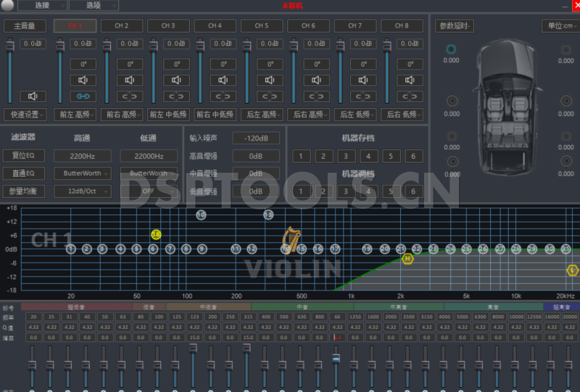
Task: Click the CH 5 speaker mute icon
Action: [270, 80]
